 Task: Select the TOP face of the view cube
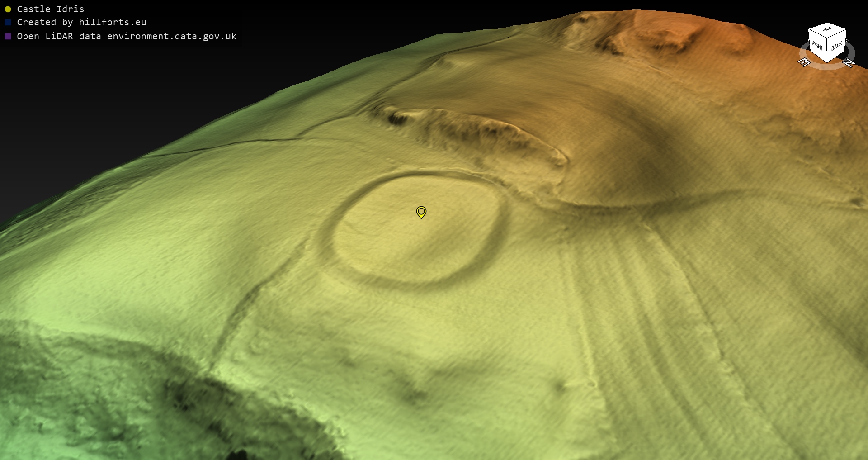point(828,30)
